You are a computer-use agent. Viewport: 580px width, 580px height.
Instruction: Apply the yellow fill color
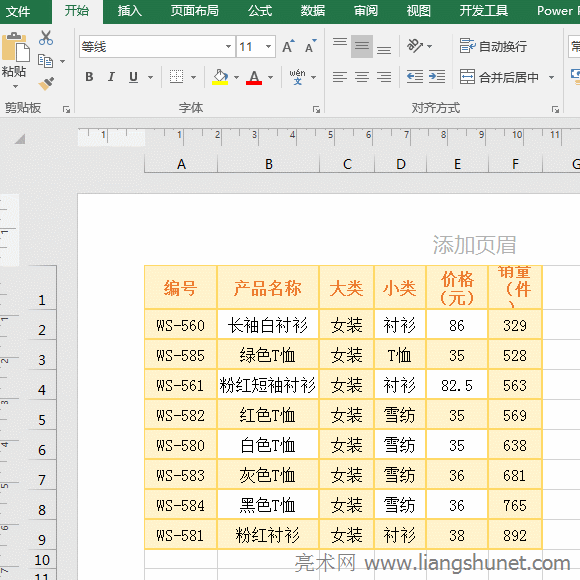pos(220,77)
